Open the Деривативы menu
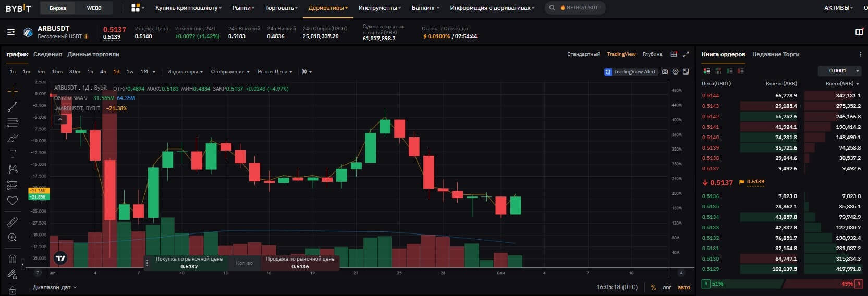Image resolution: width=868 pixels, height=296 pixels. (327, 8)
